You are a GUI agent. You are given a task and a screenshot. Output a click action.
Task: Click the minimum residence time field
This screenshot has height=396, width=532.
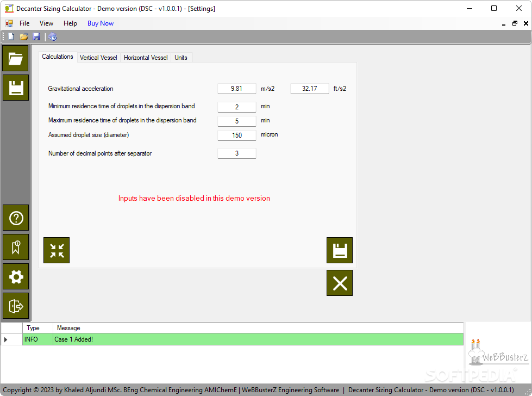coord(236,107)
